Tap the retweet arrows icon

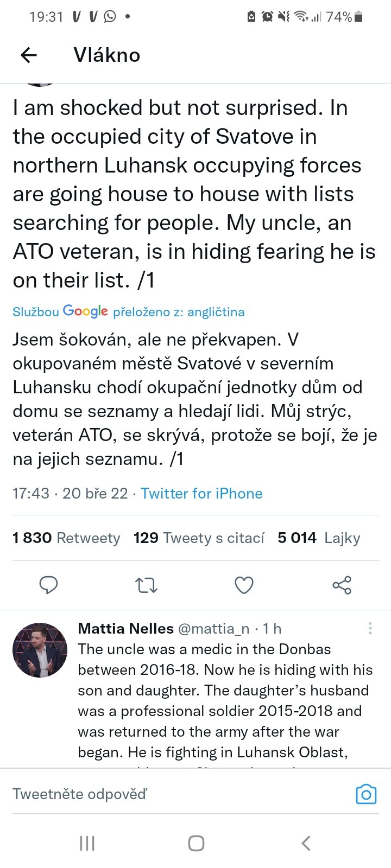click(x=146, y=585)
